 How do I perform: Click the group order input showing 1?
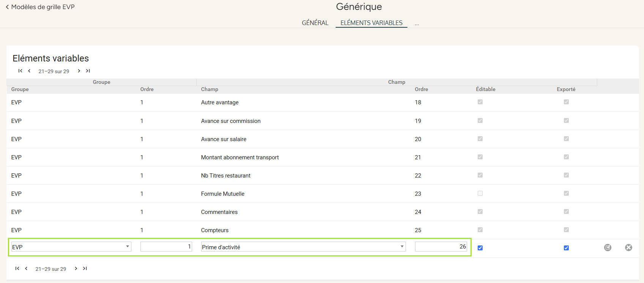[x=166, y=247]
